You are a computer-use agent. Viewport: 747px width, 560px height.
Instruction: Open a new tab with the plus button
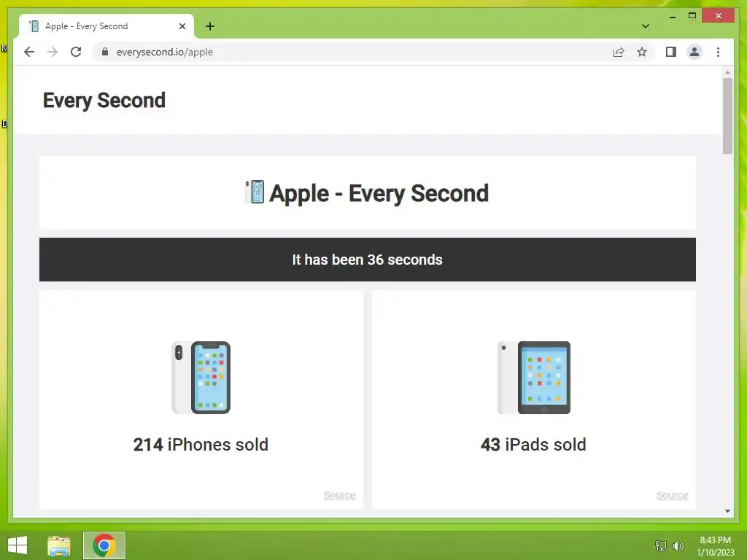[x=210, y=26]
